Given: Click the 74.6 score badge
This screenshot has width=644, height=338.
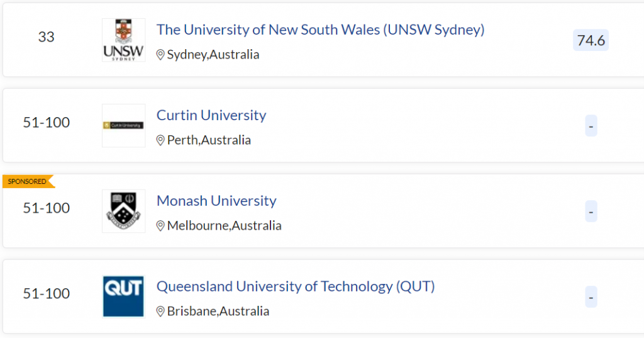Looking at the screenshot, I should click(591, 40).
